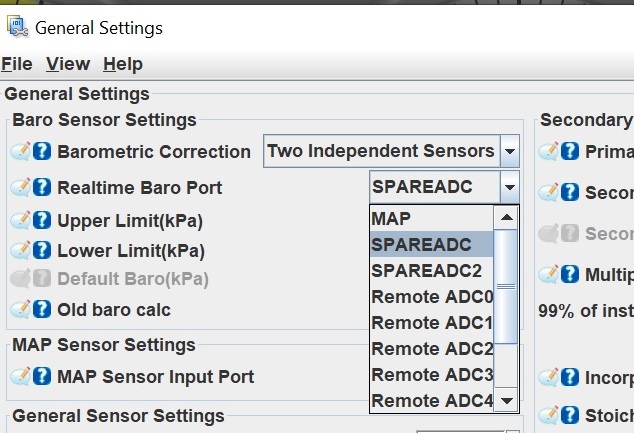634x433 pixels.
Task: Choose SPAREADC2 in the dropdown list
Action: (431, 270)
